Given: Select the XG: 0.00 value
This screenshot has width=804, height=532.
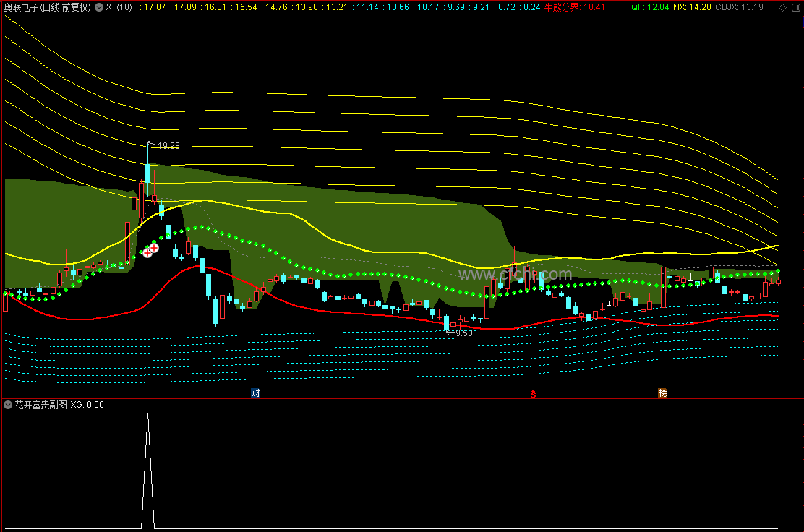Looking at the screenshot, I should 87,405.
